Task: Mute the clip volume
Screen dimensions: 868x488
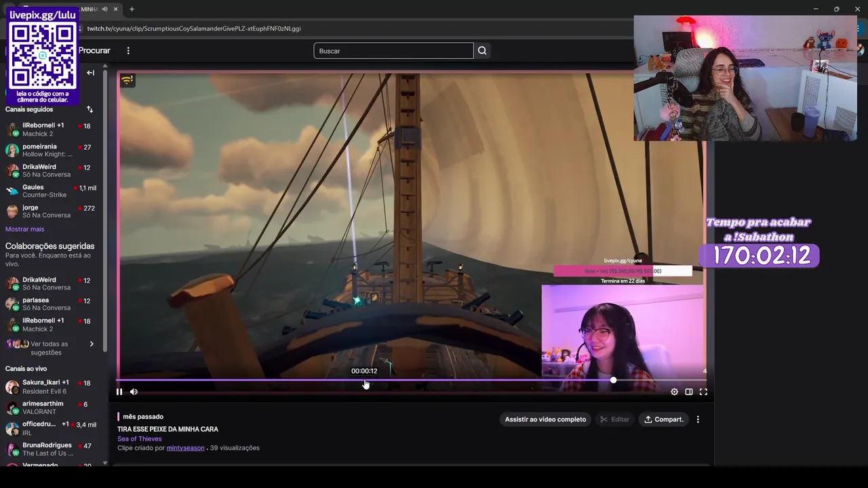Action: (134, 392)
